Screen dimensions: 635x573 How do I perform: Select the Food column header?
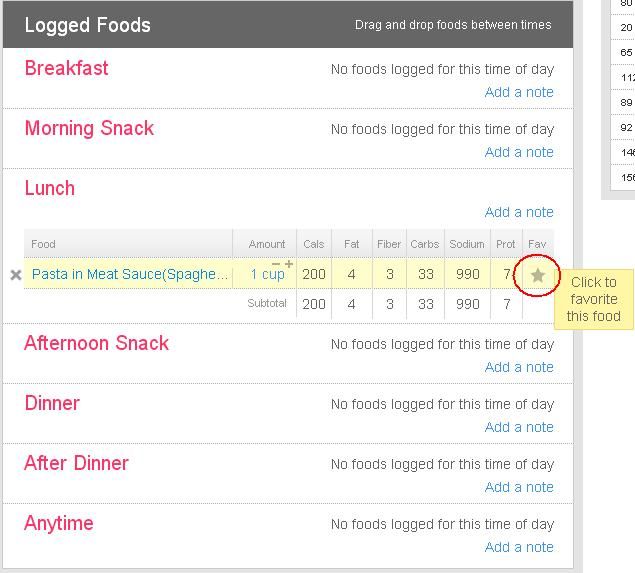pos(128,244)
